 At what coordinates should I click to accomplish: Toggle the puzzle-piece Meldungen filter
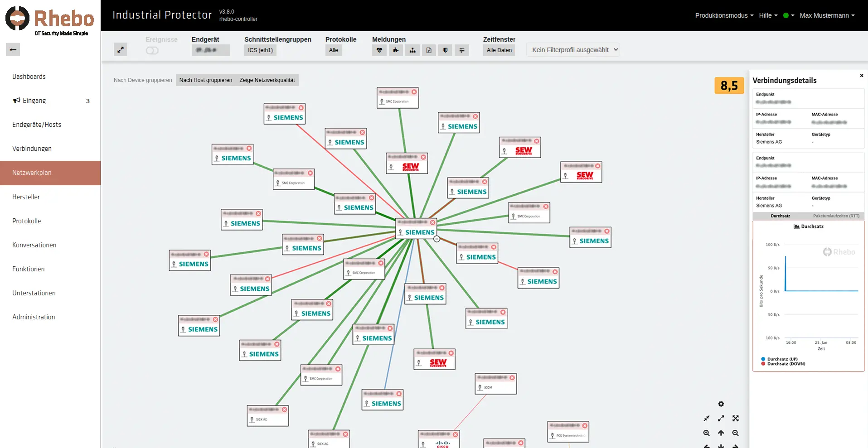coord(396,50)
